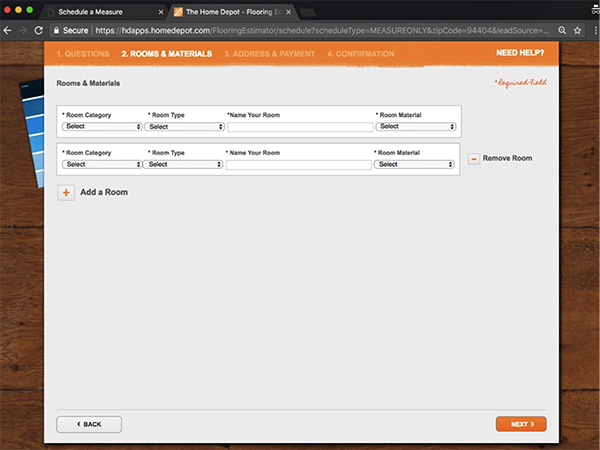Click the Need Help? link
The width and height of the screenshot is (600, 450).
point(520,53)
